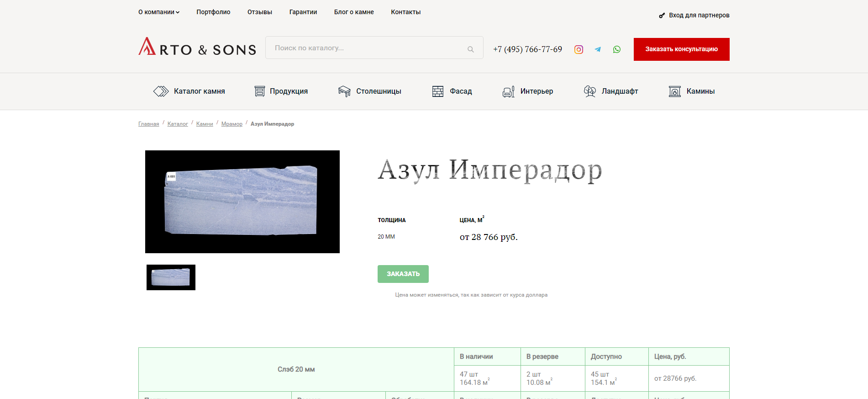This screenshot has width=868, height=399.
Task: Go to Главная breadcrumb link
Action: (x=149, y=124)
